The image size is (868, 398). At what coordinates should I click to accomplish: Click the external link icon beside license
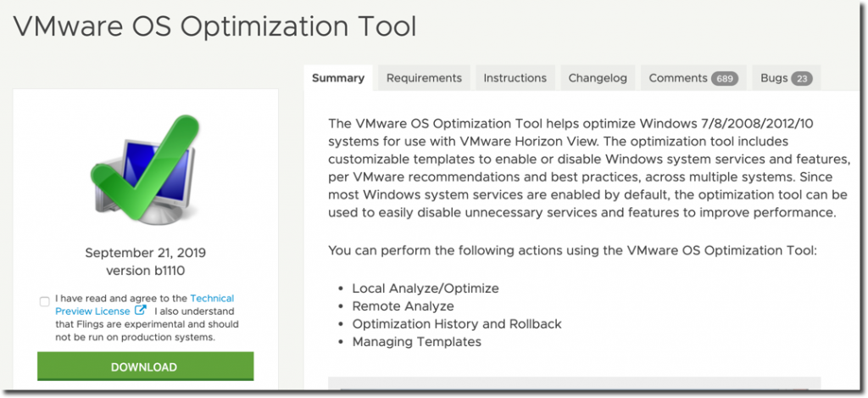coord(142,311)
